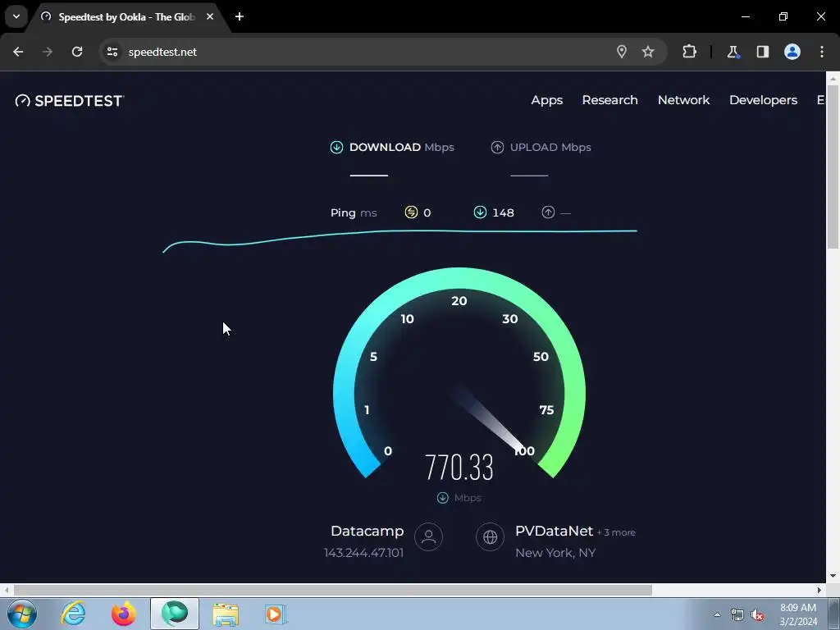The width and height of the screenshot is (840, 630).
Task: Go back to the previous page
Action: [18, 52]
